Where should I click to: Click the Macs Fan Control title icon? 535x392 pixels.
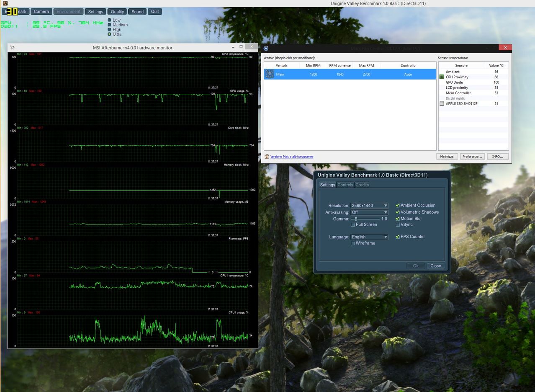[266, 48]
